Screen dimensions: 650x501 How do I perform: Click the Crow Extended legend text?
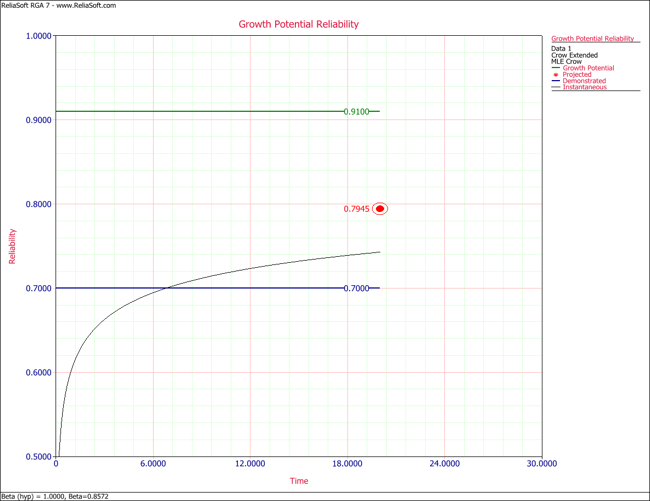[575, 55]
